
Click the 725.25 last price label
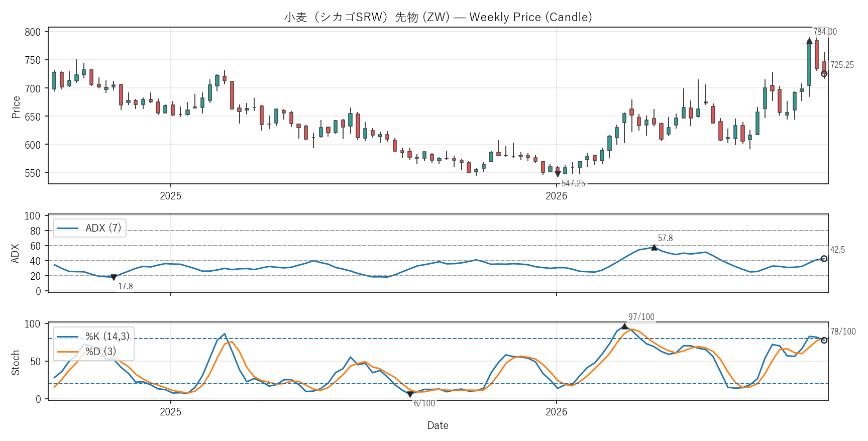click(x=842, y=65)
